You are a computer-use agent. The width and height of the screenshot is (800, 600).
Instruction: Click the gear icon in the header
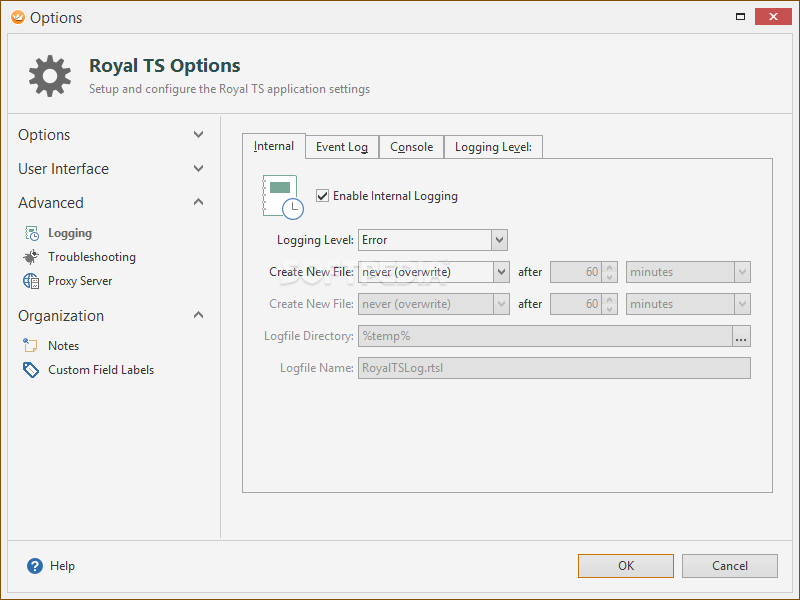(49, 76)
